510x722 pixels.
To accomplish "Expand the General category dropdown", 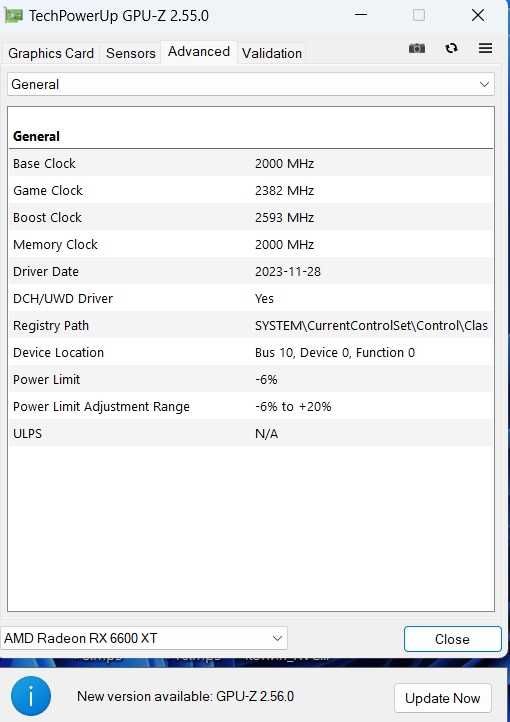I will click(251, 84).
